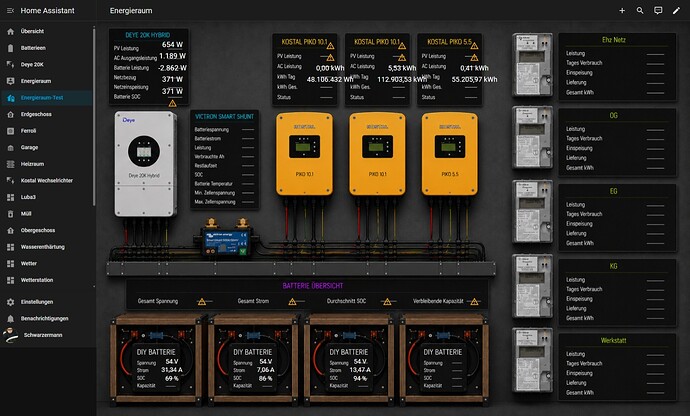The height and width of the screenshot is (416, 690).
Task: Open the chat assistant icon
Action: click(x=658, y=11)
